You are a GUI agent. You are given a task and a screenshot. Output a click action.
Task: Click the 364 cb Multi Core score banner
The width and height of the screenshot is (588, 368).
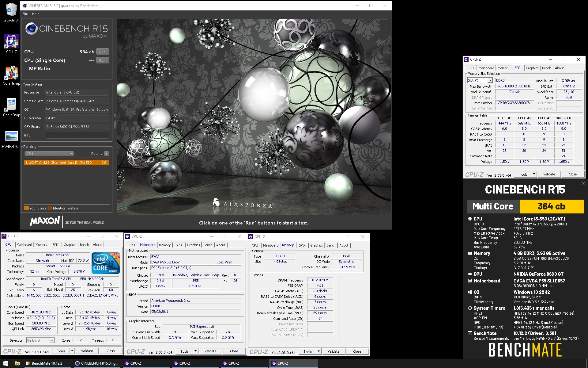[x=525, y=206]
